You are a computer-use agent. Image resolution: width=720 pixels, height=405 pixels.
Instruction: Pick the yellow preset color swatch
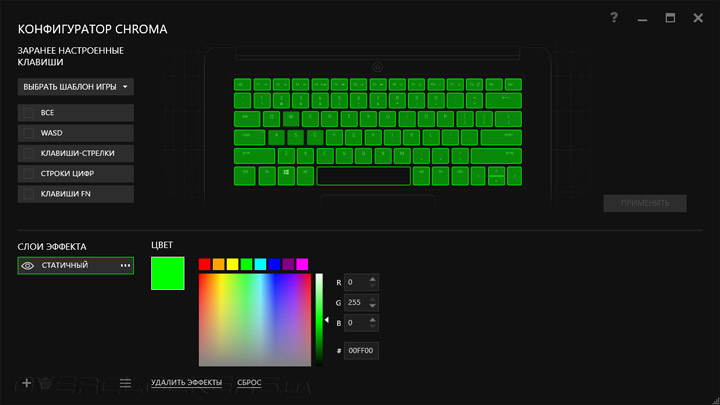tap(232, 264)
